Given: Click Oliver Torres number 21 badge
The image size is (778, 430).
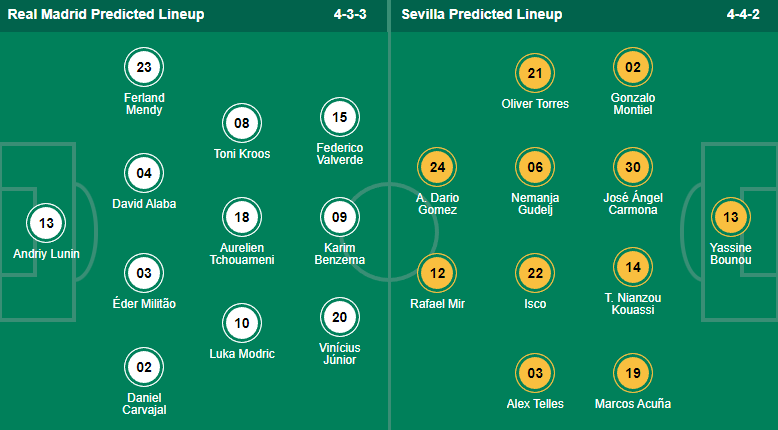Looking at the screenshot, I should (535, 73).
